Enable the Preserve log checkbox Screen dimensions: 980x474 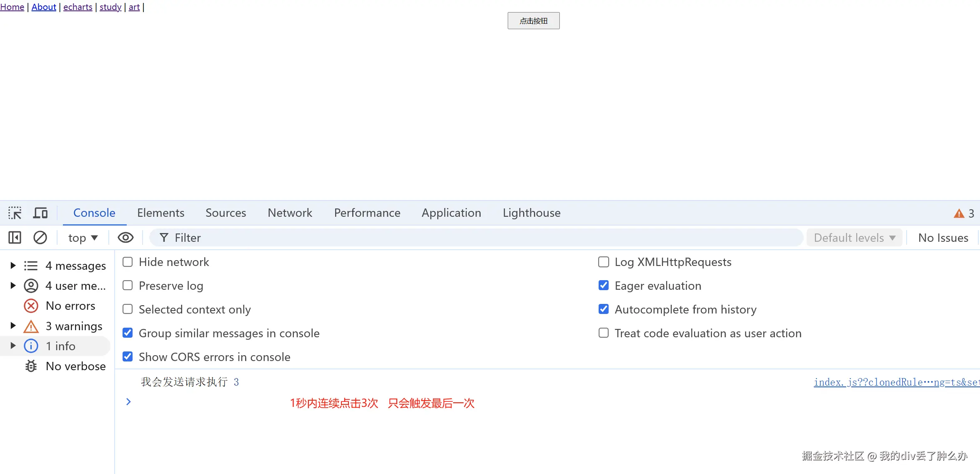(128, 286)
